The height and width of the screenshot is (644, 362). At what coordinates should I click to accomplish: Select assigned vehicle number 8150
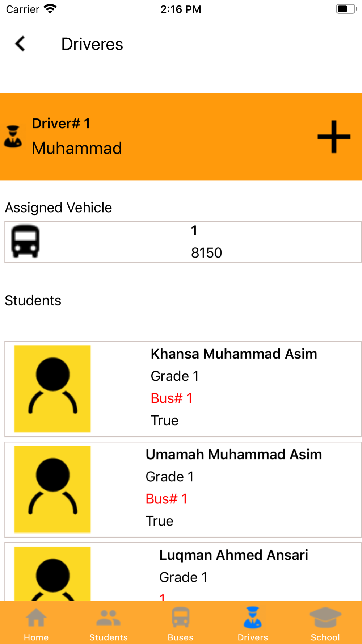(206, 253)
